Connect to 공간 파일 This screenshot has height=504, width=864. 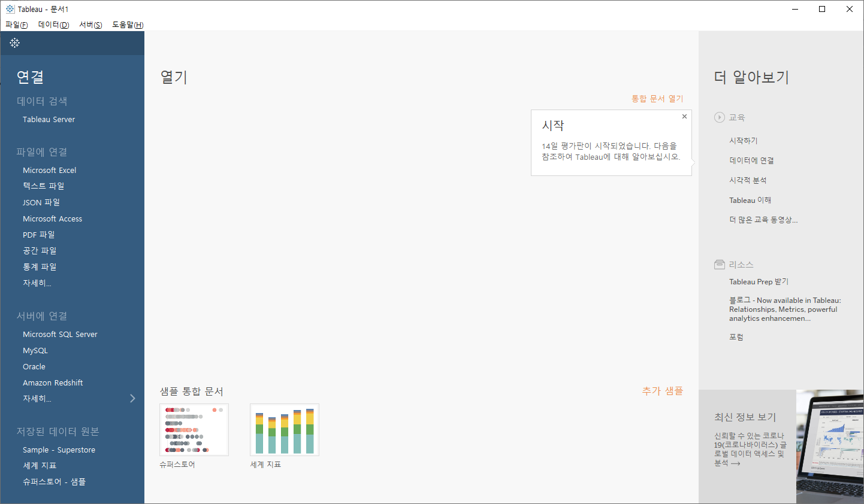point(40,251)
